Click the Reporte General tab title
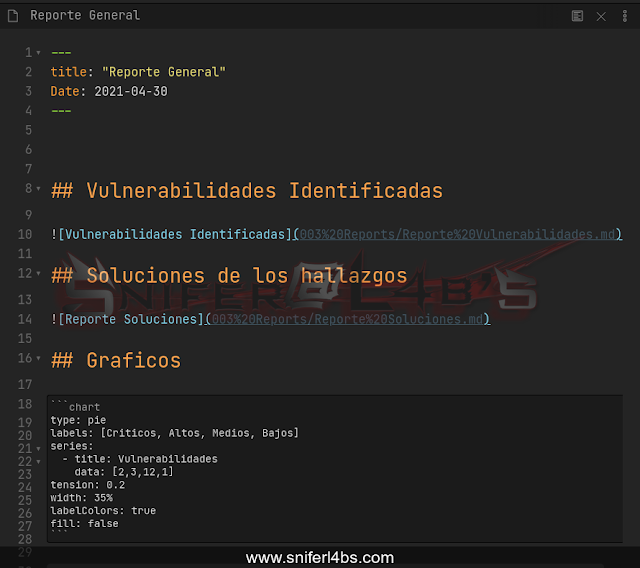Image resolution: width=640 pixels, height=568 pixels. click(85, 16)
